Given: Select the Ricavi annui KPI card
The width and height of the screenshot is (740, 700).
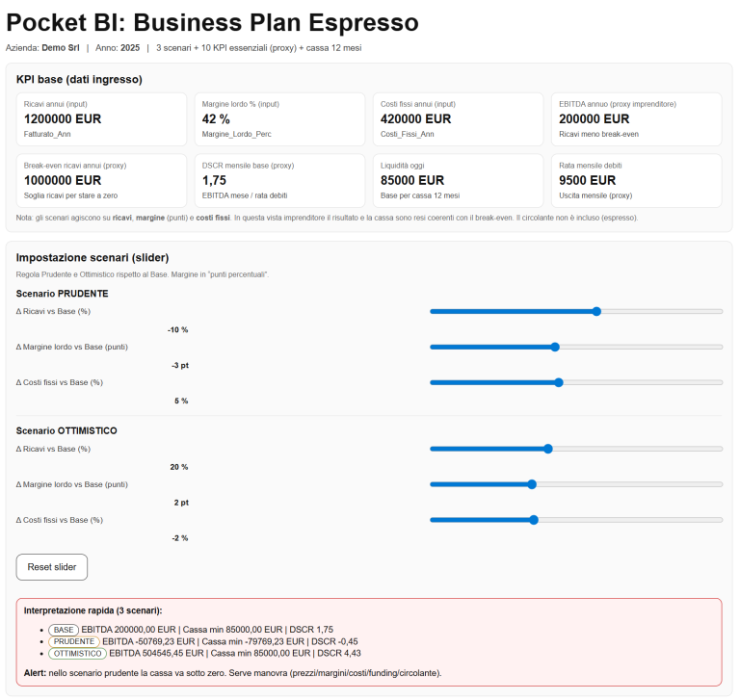Looking at the screenshot, I should click(x=101, y=118).
